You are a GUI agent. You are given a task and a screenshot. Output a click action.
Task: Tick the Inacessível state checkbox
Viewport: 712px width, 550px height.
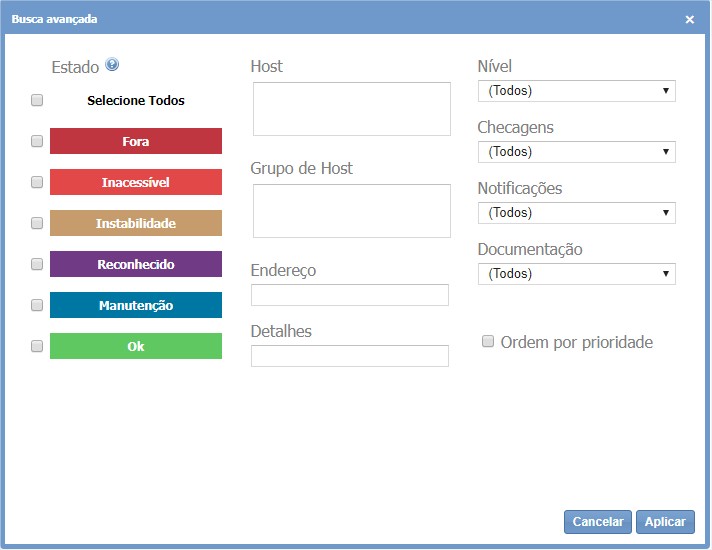(37, 182)
